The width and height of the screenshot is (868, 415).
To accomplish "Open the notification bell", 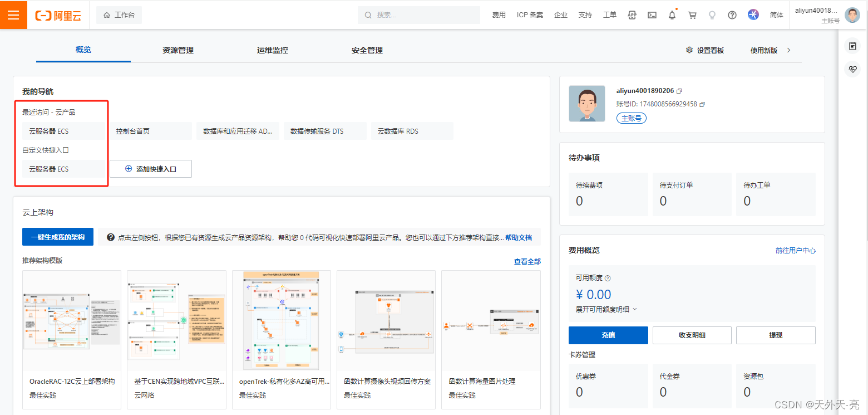I will (672, 15).
